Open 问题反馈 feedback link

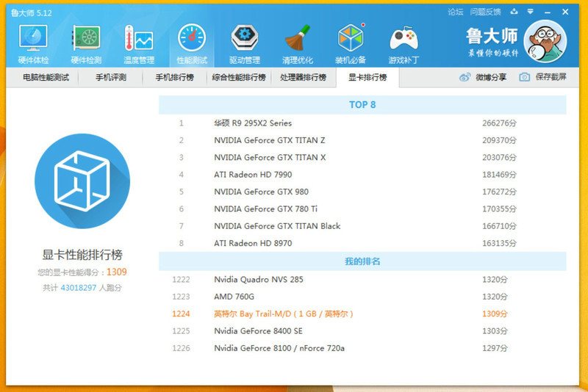485,12
